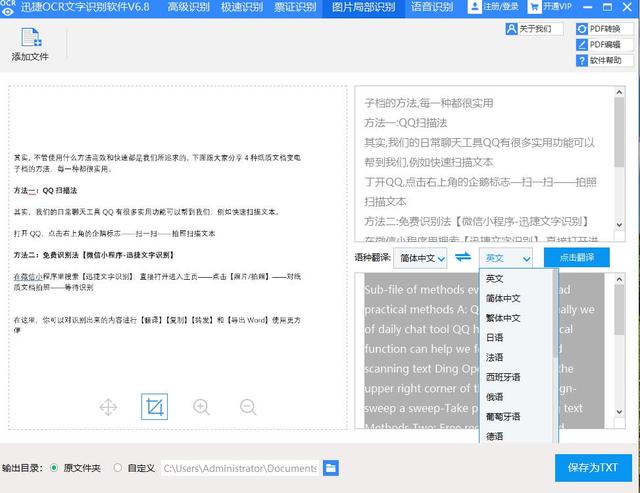This screenshot has width=640, height=493.
Task: Choose 法语 in the language list
Action: [x=494, y=358]
